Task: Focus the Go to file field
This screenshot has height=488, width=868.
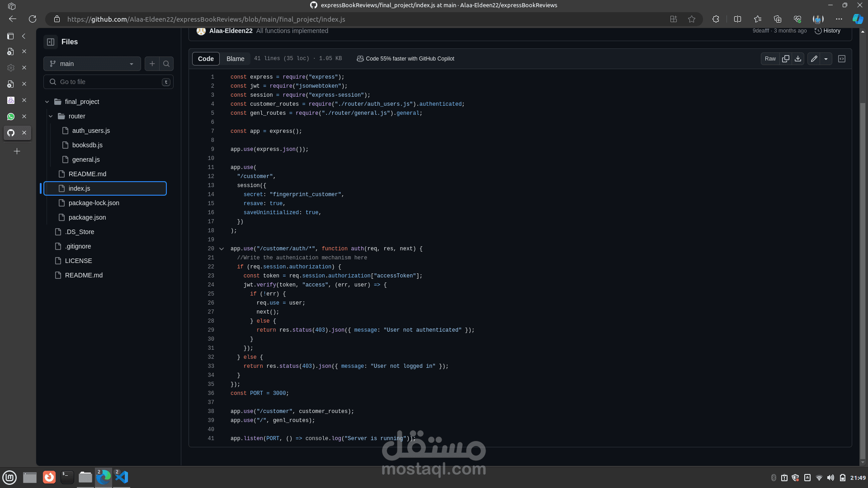Action: [108, 82]
